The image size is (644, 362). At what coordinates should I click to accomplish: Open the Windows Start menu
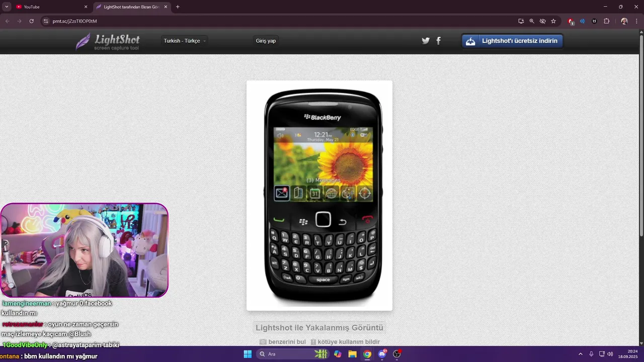248,354
